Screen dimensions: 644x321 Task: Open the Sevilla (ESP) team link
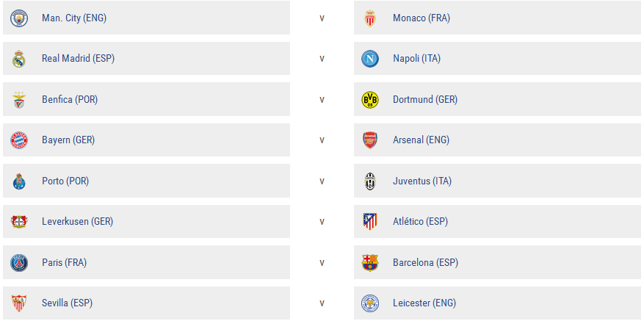pos(67,303)
